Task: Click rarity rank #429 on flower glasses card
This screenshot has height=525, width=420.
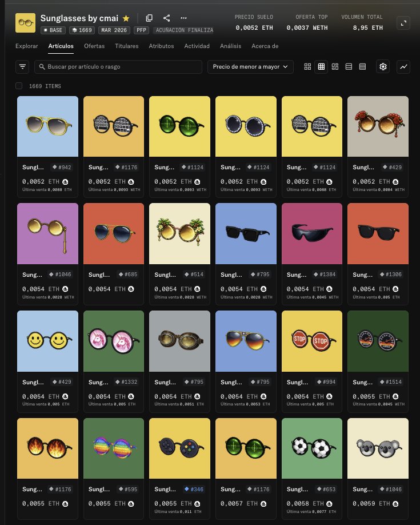Action: pos(392,167)
